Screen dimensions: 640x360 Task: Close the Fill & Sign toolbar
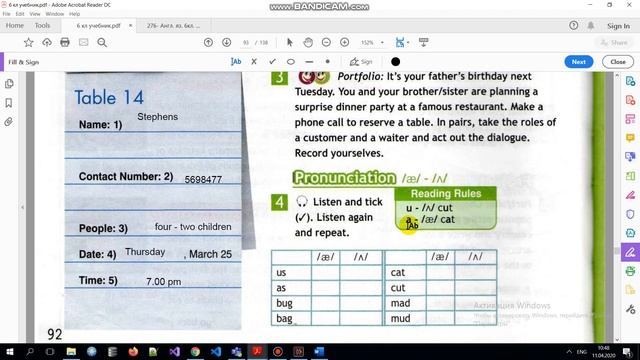pyautogui.click(x=618, y=62)
